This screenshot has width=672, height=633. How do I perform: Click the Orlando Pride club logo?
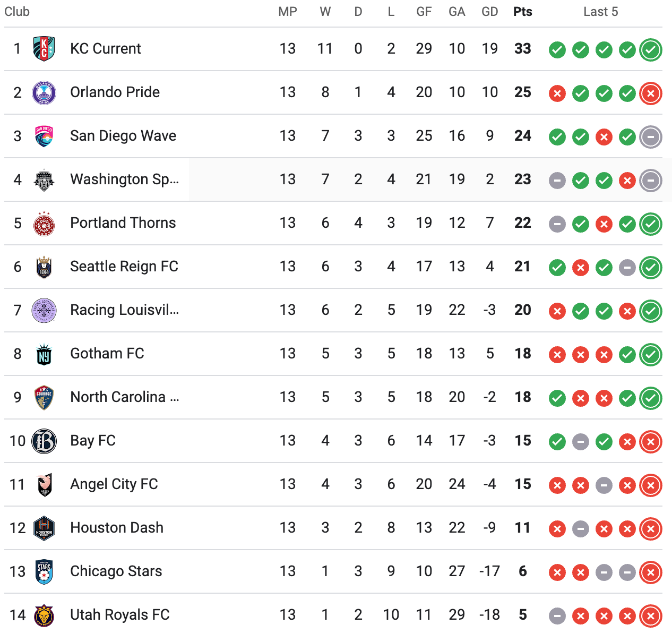[x=44, y=92]
